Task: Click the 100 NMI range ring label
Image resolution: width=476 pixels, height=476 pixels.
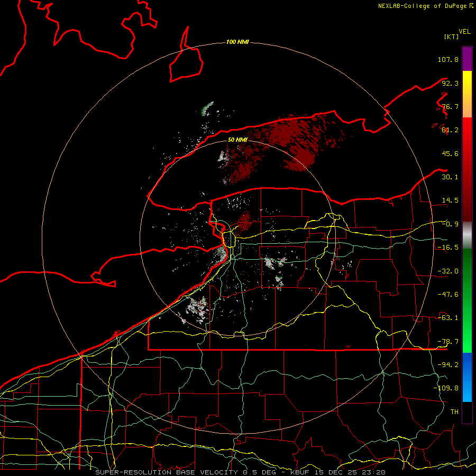Action: pyautogui.click(x=237, y=42)
